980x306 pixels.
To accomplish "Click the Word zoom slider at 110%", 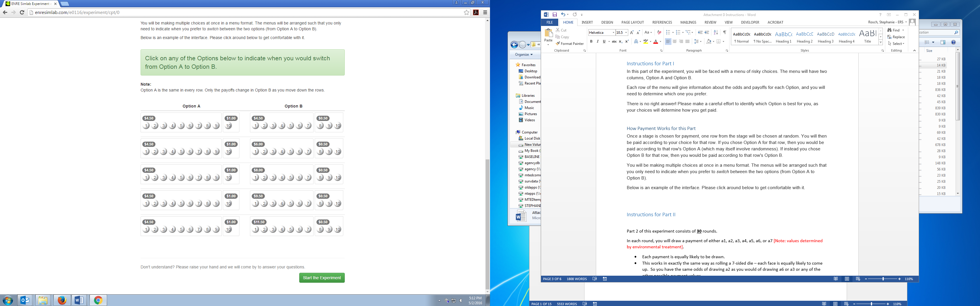I will [883, 279].
